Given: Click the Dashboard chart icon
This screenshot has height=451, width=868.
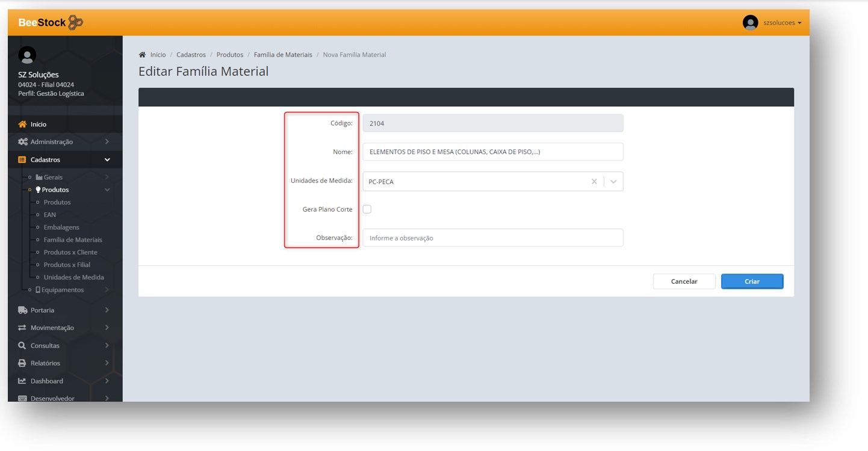Looking at the screenshot, I should [22, 381].
